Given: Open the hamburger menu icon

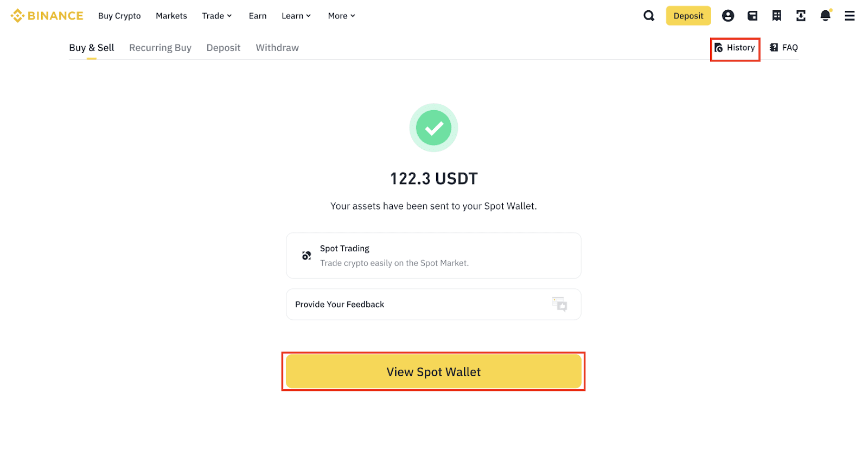Looking at the screenshot, I should pos(850,16).
